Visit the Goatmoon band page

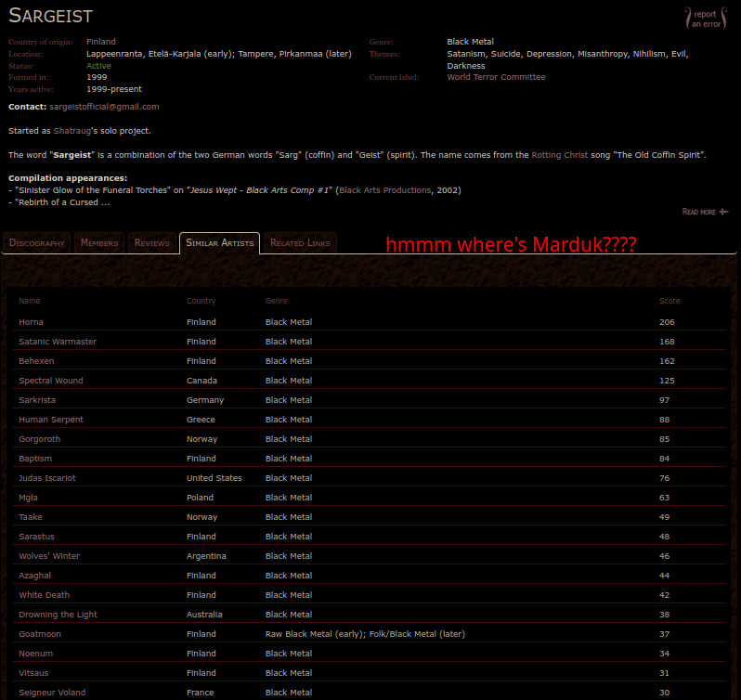click(x=40, y=634)
